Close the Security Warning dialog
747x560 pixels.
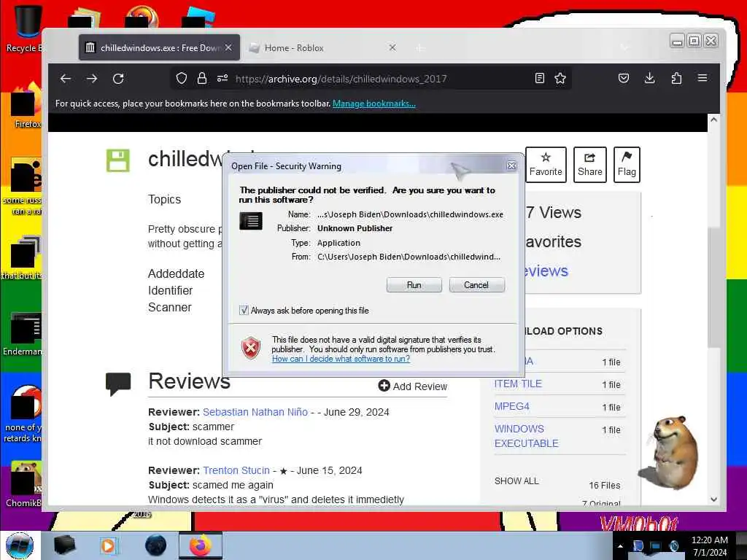511,166
